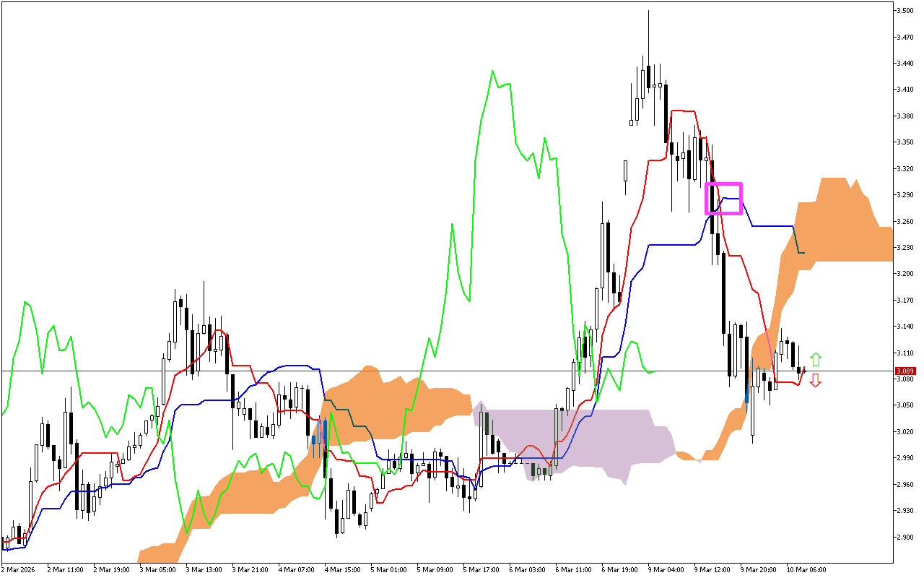Click the 6 Mar 11:00 time label
924x578 pixels.
pos(574,569)
